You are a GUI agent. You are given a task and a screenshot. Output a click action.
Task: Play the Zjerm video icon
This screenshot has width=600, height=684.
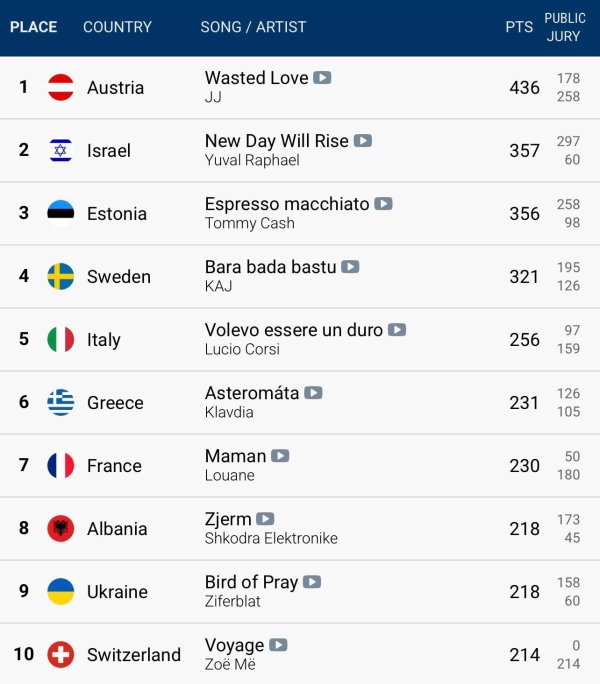(x=265, y=519)
